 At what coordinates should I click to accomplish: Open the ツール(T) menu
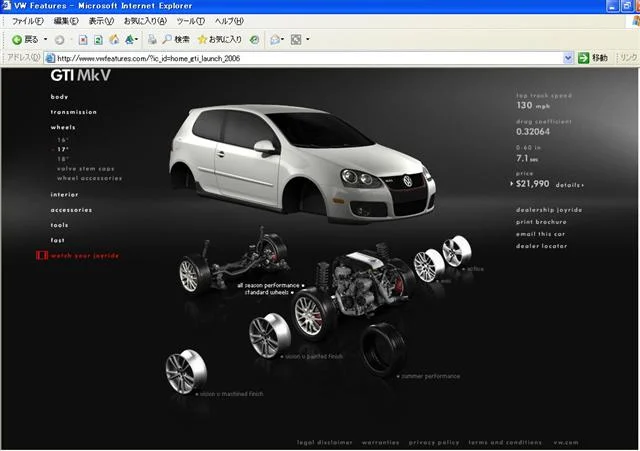tap(191, 21)
